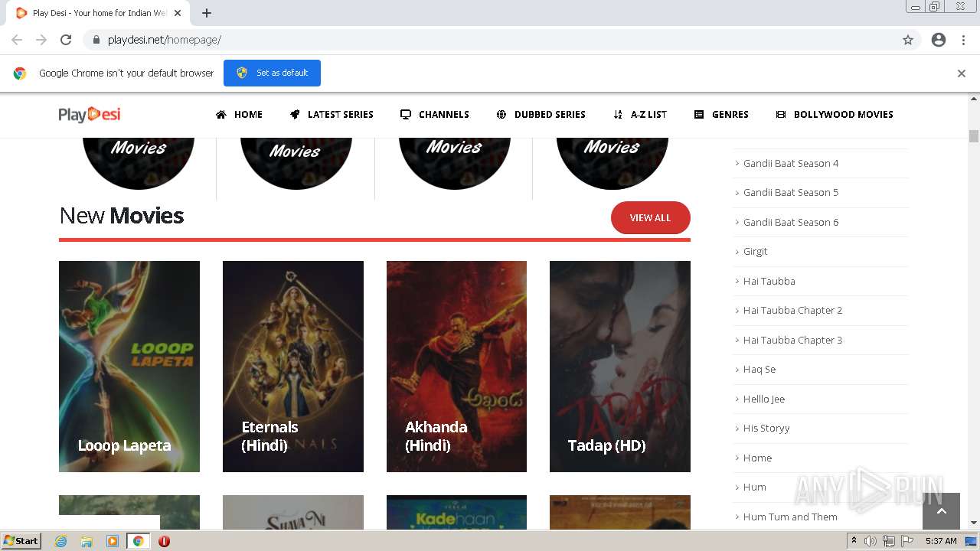This screenshot has height=551, width=980.
Task: Open the Kadehaan movie thumbnail
Action: (456, 512)
